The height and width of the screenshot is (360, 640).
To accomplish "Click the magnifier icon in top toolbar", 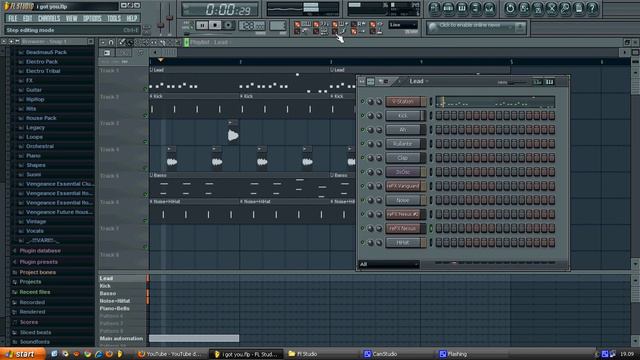I will (x=565, y=8).
